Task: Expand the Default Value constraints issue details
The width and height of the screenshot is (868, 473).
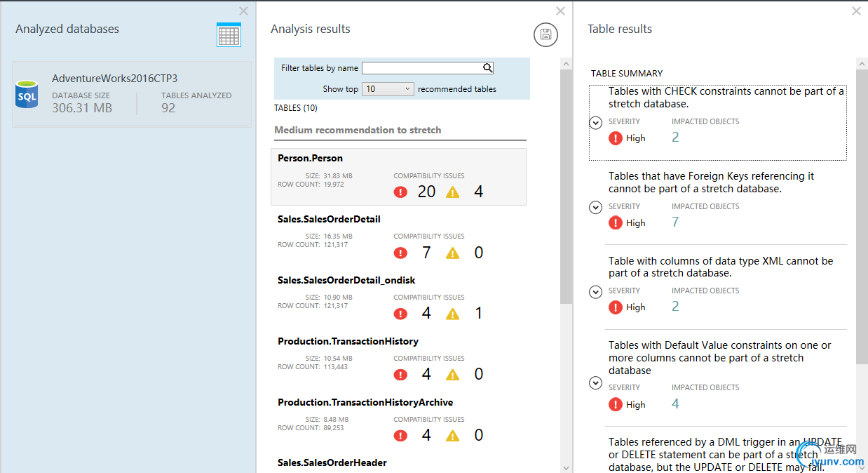Action: pyautogui.click(x=596, y=383)
